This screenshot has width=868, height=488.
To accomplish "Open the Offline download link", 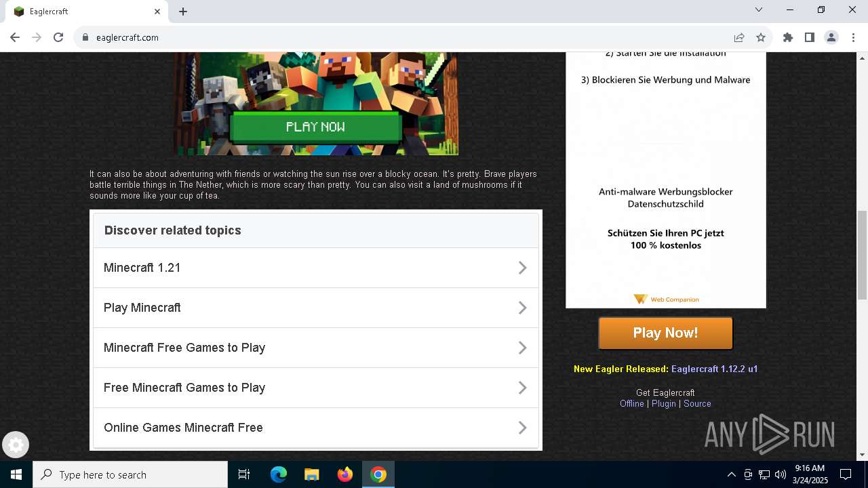I will coord(632,403).
